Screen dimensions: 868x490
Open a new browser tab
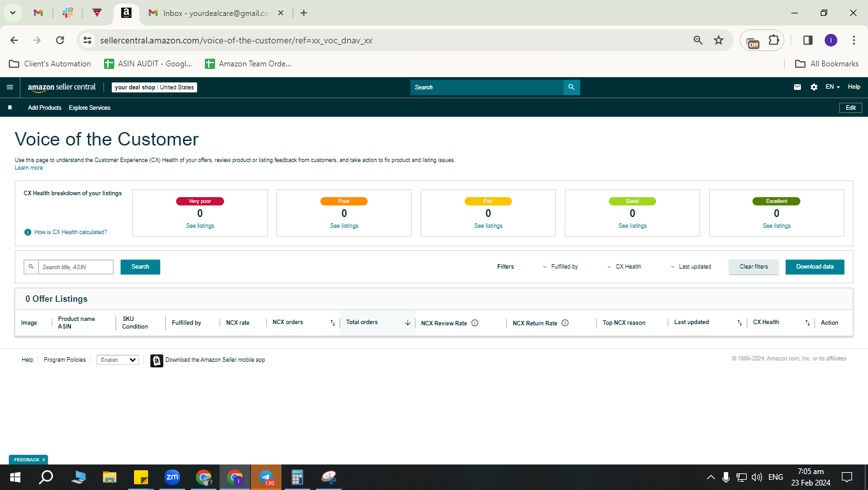(x=304, y=13)
